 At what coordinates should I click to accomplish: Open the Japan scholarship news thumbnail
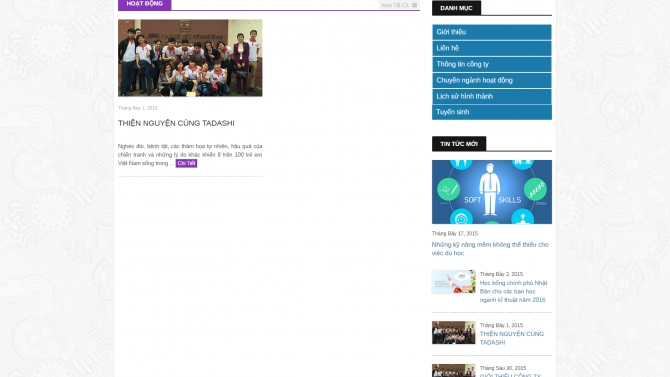(453, 282)
